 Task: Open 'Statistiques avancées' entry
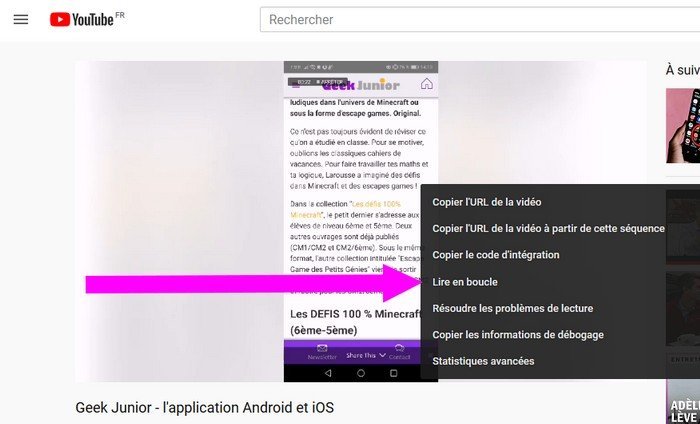[x=483, y=361]
